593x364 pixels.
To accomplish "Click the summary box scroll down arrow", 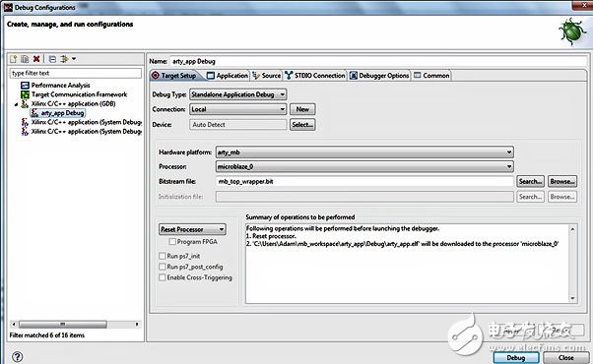I will pyautogui.click(x=572, y=298).
